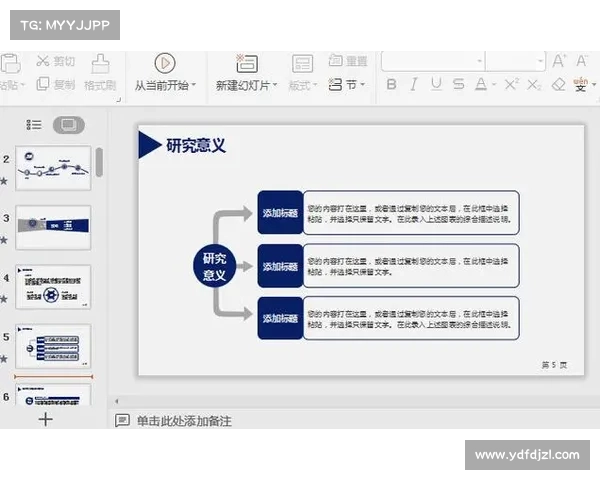Click the animation star beside slide 3
Screen dimensions: 600x480
pyautogui.click(x=4, y=240)
